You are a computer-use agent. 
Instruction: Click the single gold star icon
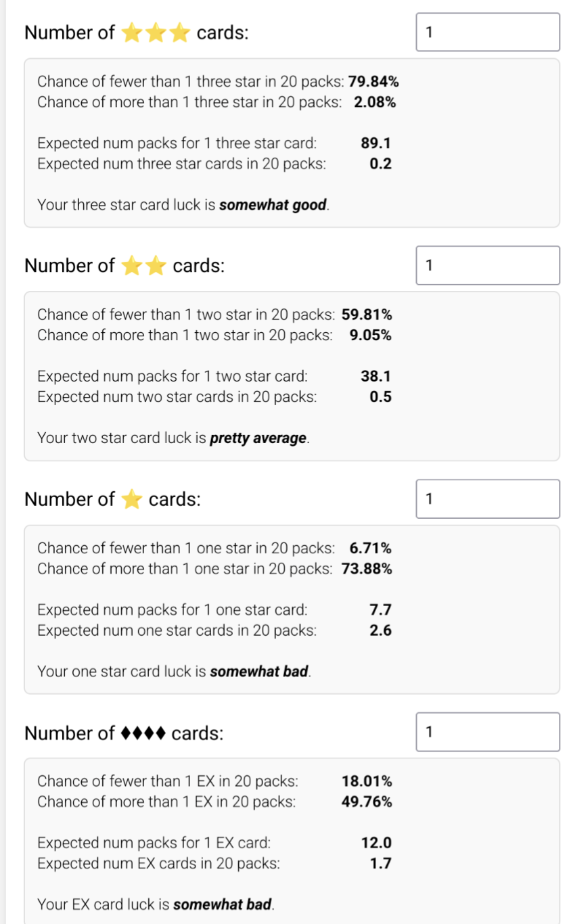point(131,499)
